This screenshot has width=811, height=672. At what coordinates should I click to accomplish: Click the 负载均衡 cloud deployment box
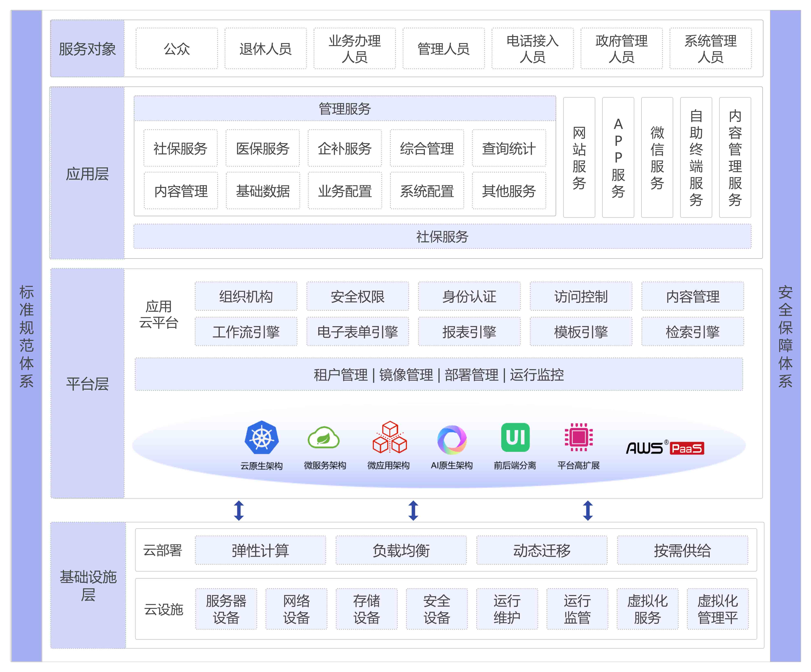(401, 550)
